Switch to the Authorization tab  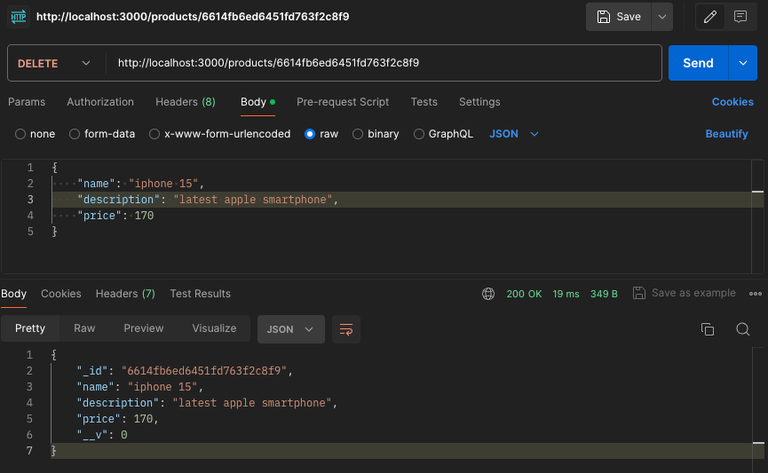tap(100, 102)
